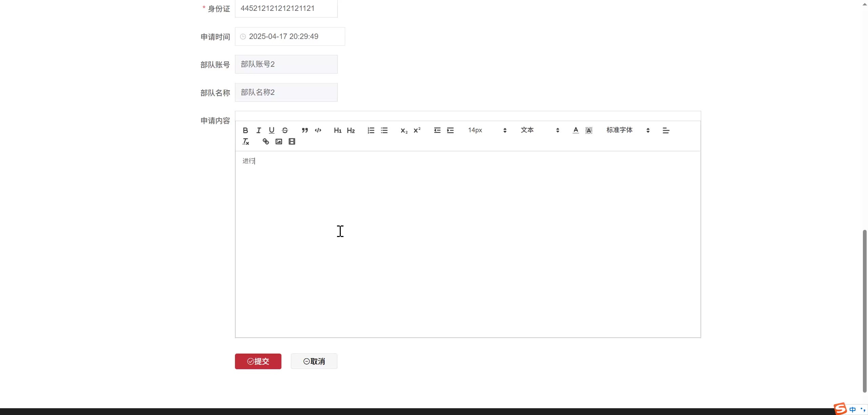Insert an image into editor
Screen dimensions: 868x415
tap(279, 142)
